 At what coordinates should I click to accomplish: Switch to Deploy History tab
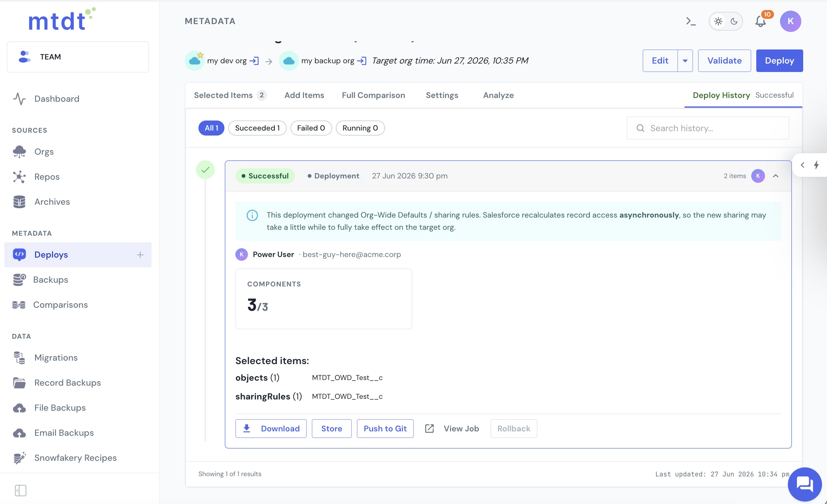point(743,95)
